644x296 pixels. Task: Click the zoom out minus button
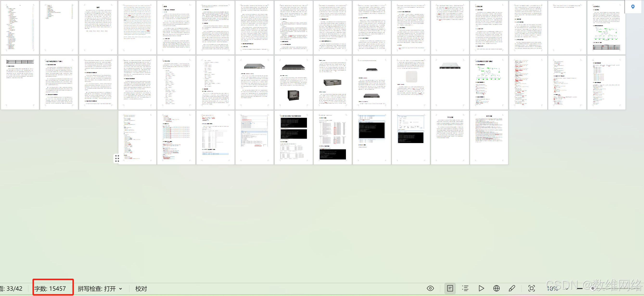[580, 289]
